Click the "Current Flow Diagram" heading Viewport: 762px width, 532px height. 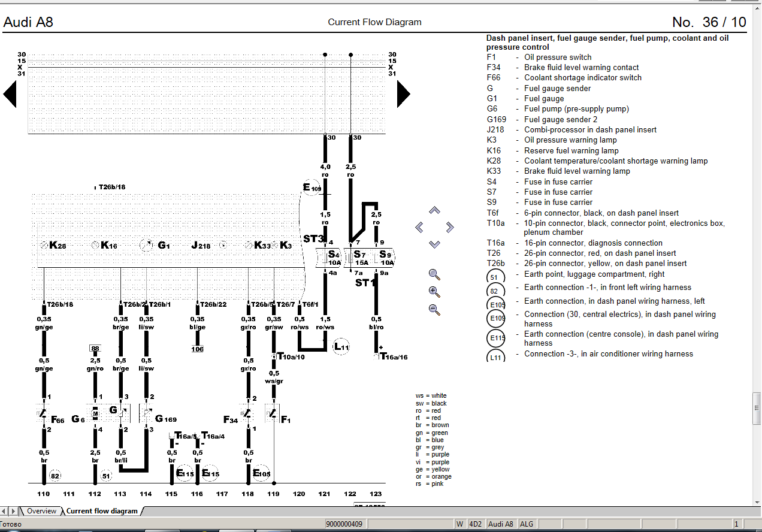tap(374, 22)
